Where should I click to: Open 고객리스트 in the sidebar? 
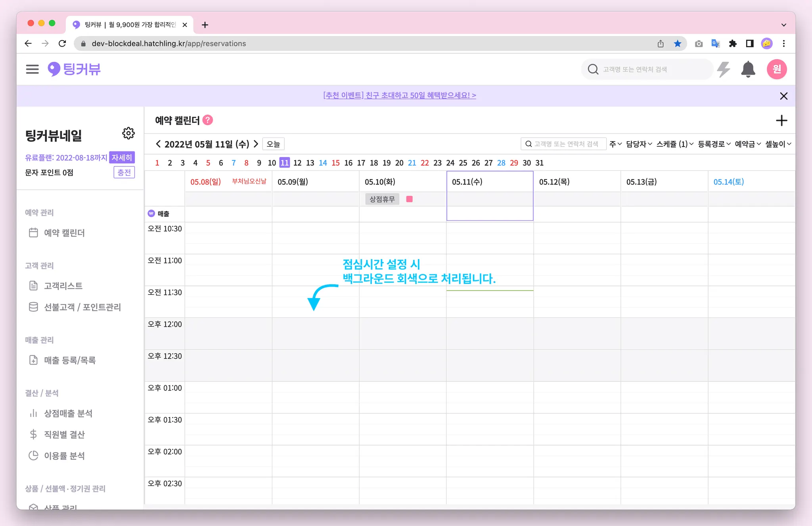63,286
